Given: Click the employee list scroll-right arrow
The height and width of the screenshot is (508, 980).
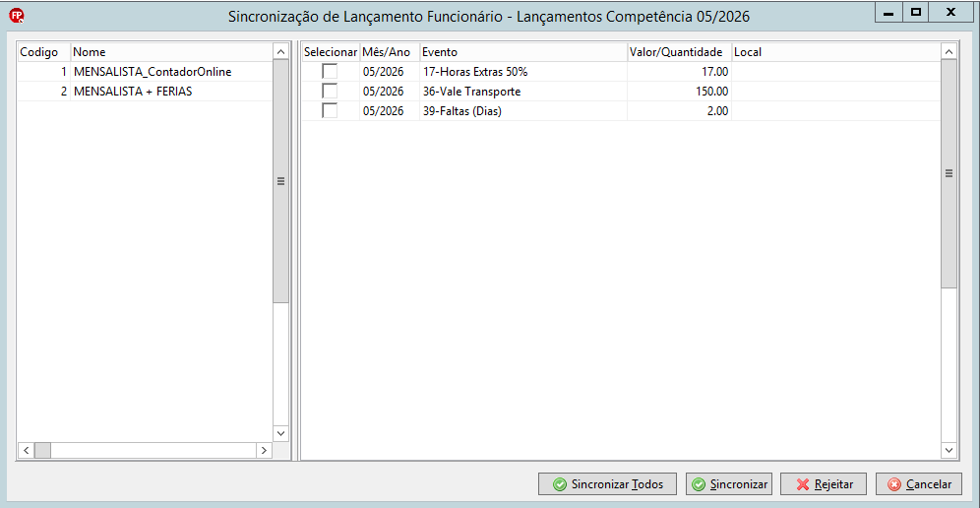Looking at the screenshot, I should (x=264, y=450).
